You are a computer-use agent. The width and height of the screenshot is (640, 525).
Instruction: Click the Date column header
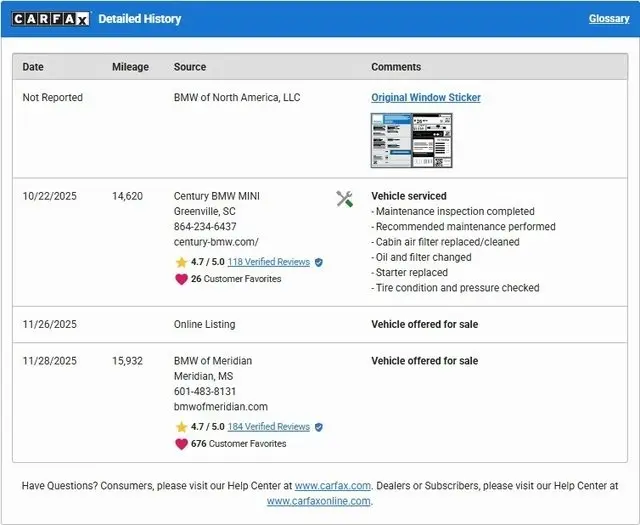coord(33,67)
